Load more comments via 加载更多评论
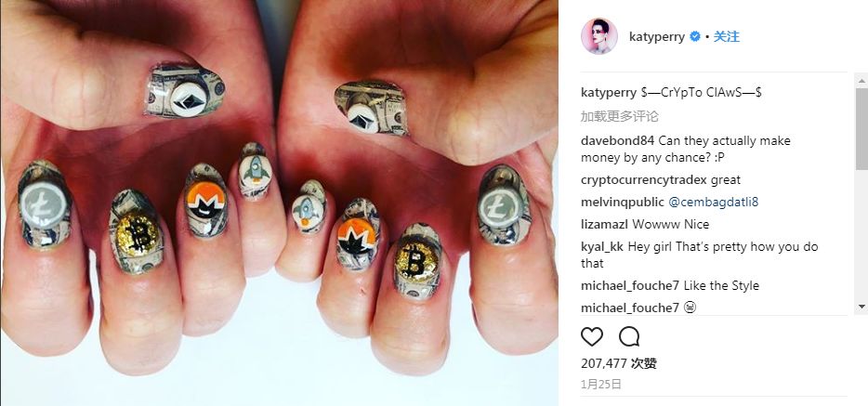 [620, 117]
